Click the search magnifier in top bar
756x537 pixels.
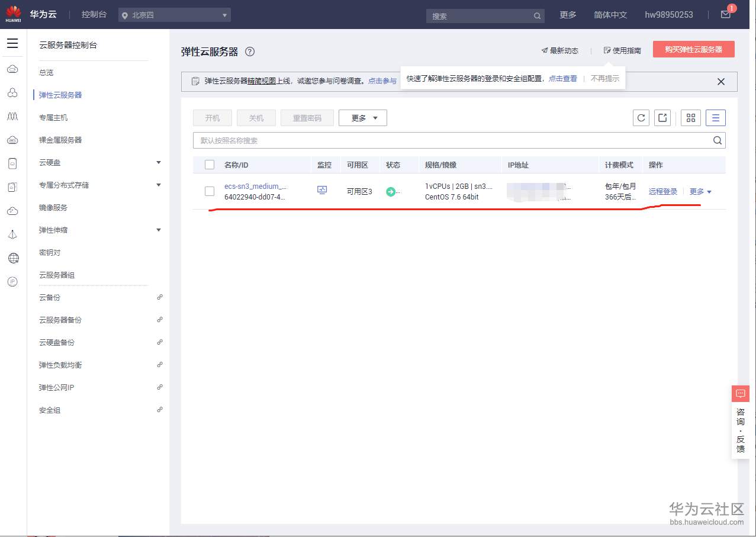point(537,16)
